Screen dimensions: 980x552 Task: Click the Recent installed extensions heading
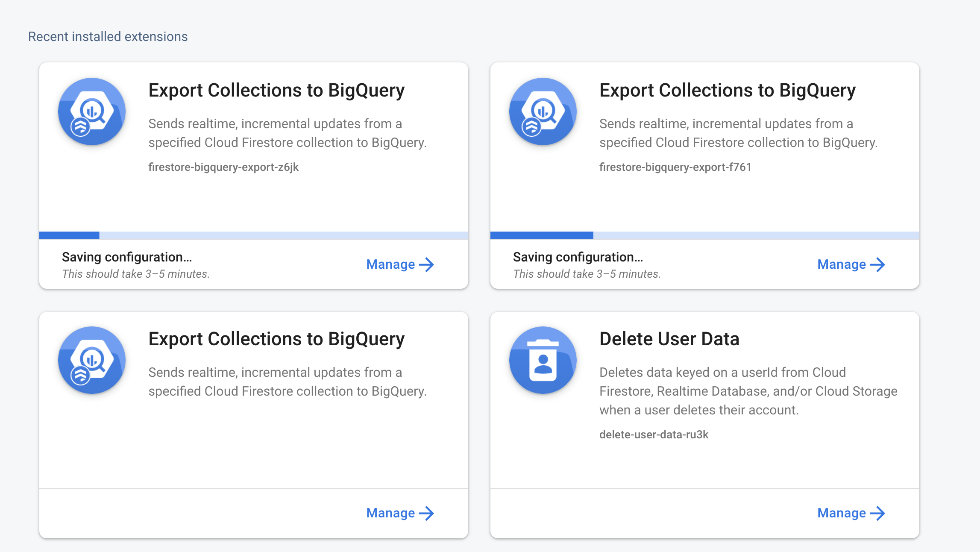pyautogui.click(x=108, y=37)
